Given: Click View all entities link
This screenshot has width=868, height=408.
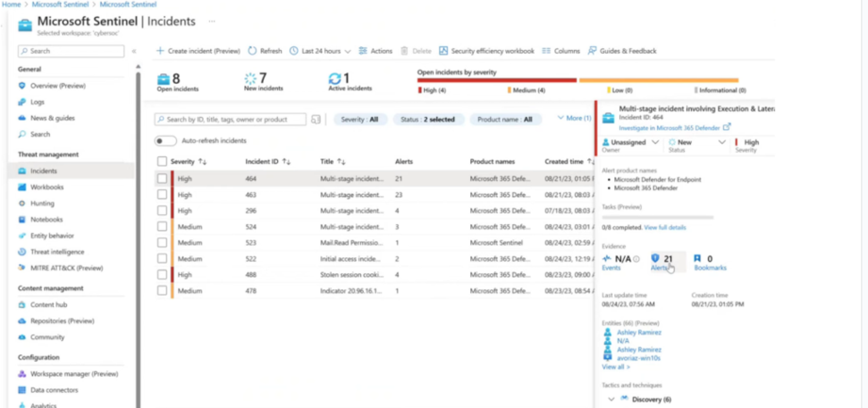Looking at the screenshot, I should point(615,367).
